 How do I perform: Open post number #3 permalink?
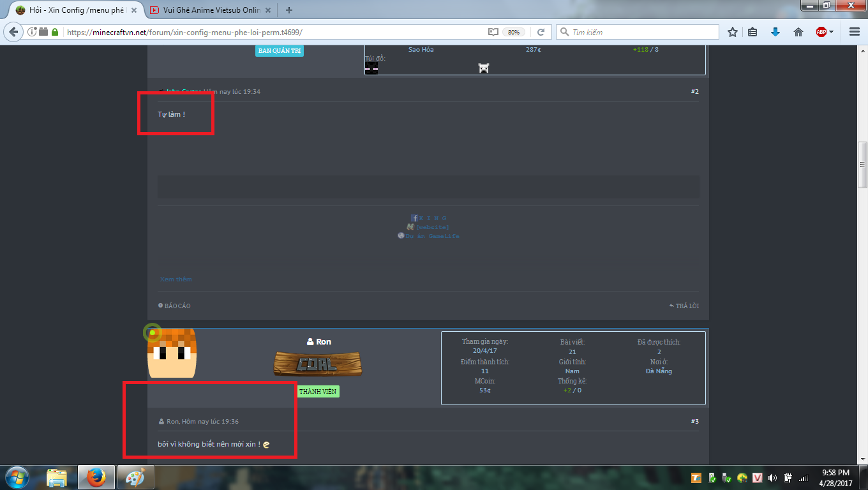pos(695,422)
